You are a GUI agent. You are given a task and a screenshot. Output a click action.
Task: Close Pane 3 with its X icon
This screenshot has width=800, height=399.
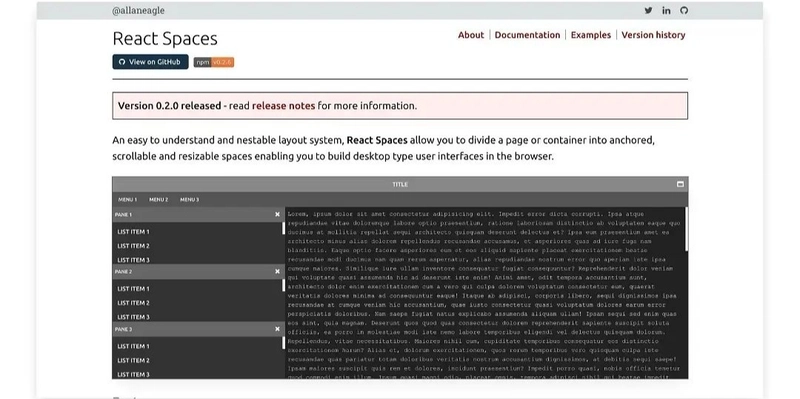point(278,329)
